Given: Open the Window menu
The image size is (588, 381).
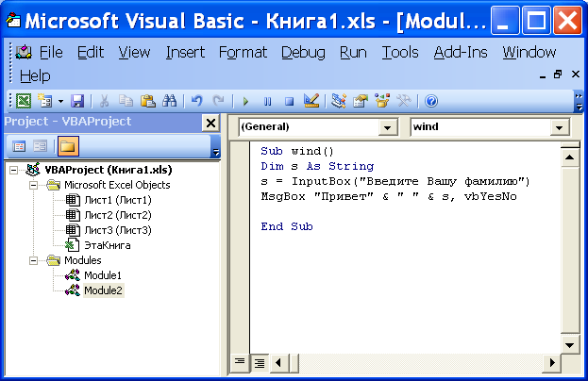Looking at the screenshot, I should (x=529, y=53).
